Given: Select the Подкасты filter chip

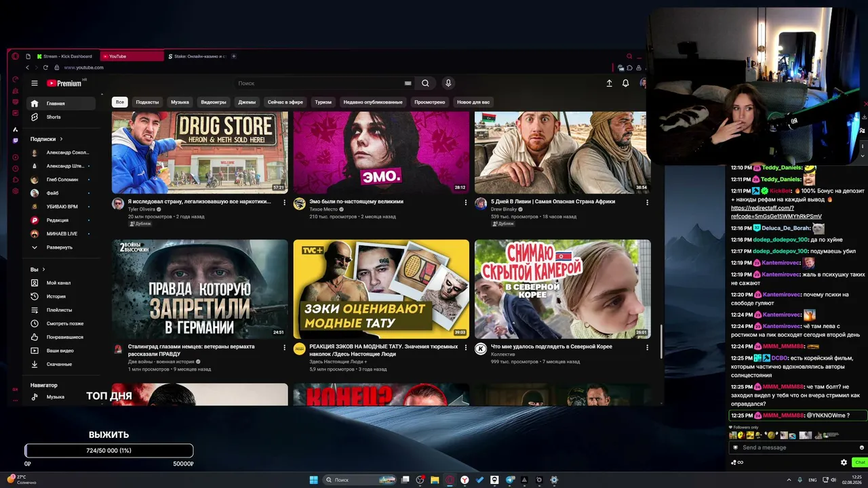Looking at the screenshot, I should (147, 102).
